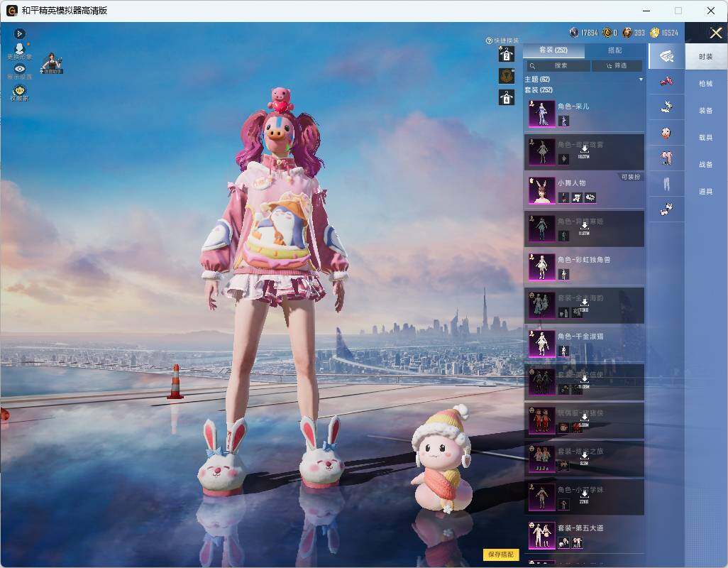Screen dimensions: 728x568
Task: Open the pig mask category icon
Action: (x=667, y=133)
